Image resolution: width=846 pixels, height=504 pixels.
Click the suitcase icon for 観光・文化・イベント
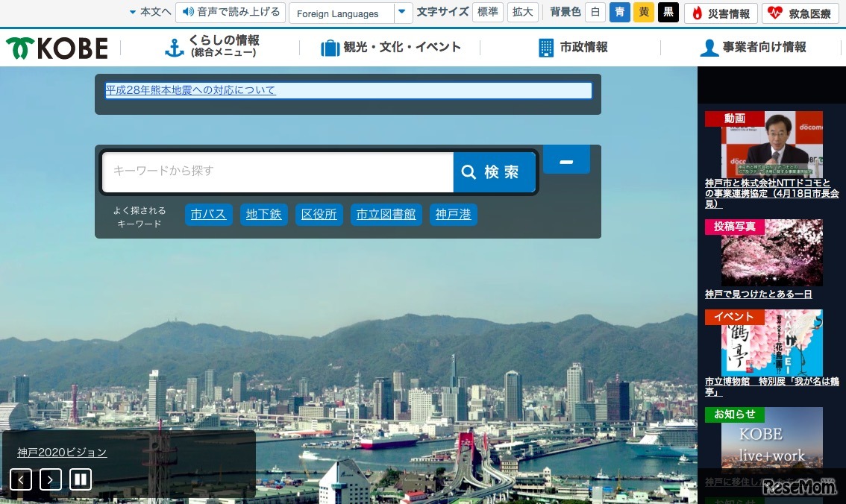(329, 47)
